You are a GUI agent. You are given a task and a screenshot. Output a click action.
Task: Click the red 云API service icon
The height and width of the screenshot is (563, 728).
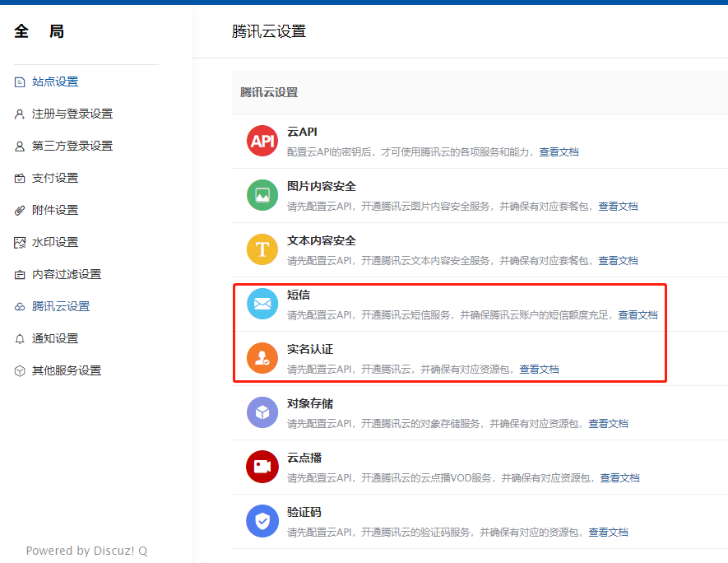[262, 141]
